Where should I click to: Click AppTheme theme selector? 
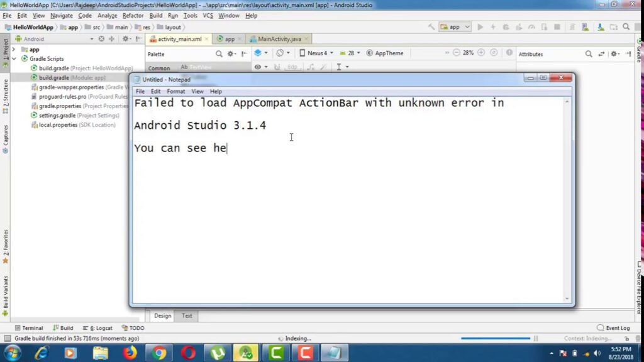click(x=385, y=53)
